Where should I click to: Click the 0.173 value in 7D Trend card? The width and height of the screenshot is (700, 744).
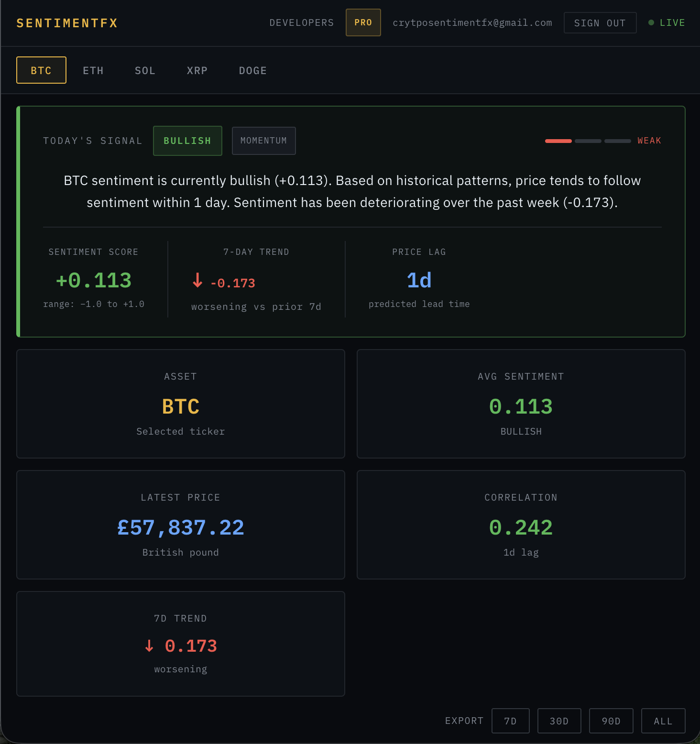click(x=191, y=646)
